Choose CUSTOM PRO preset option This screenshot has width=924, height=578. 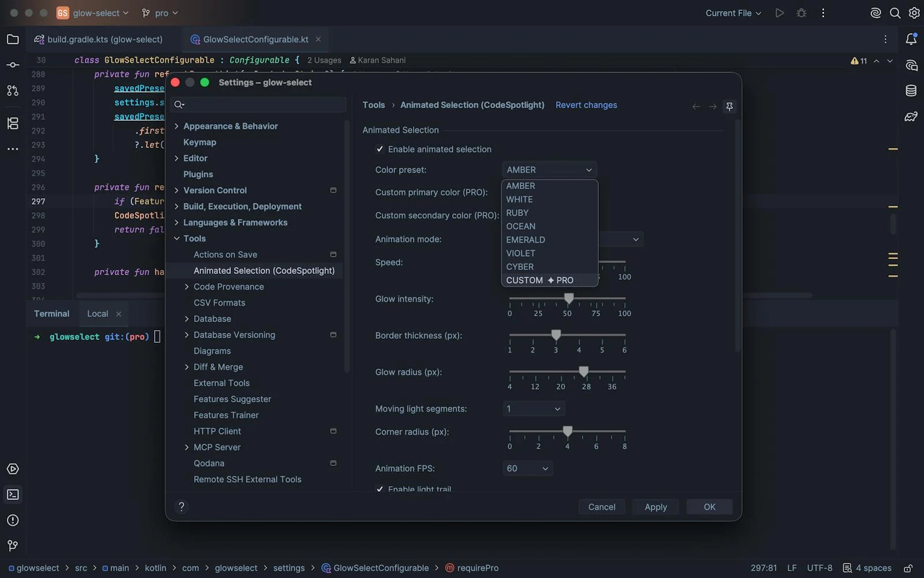[550, 280]
